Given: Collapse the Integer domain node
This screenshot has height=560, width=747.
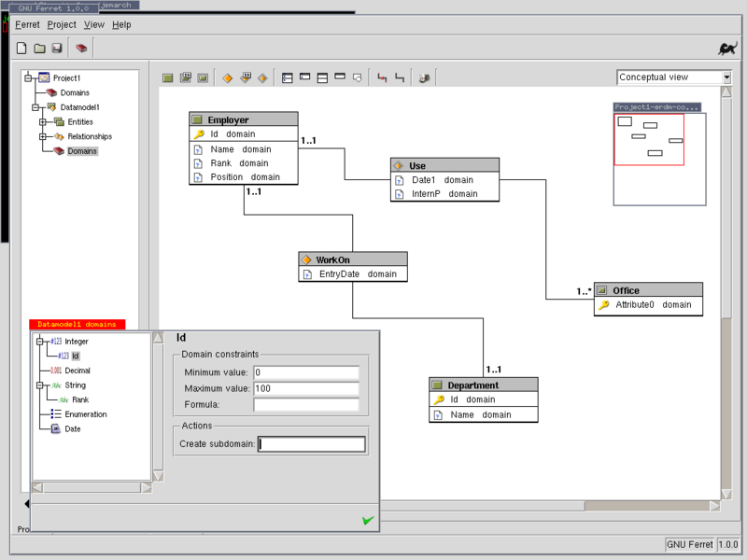Looking at the screenshot, I should pos(40,342).
